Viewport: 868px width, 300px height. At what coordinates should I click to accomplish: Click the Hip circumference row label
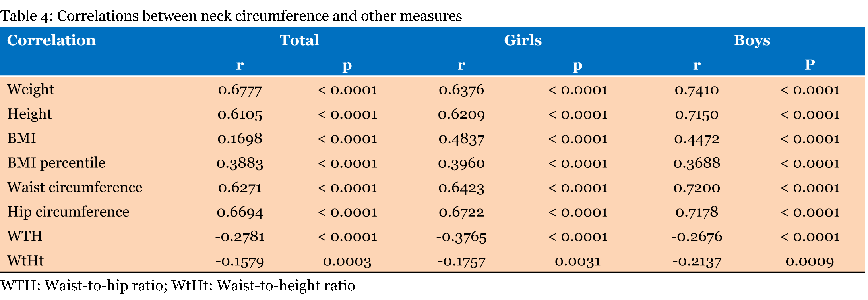tap(68, 212)
